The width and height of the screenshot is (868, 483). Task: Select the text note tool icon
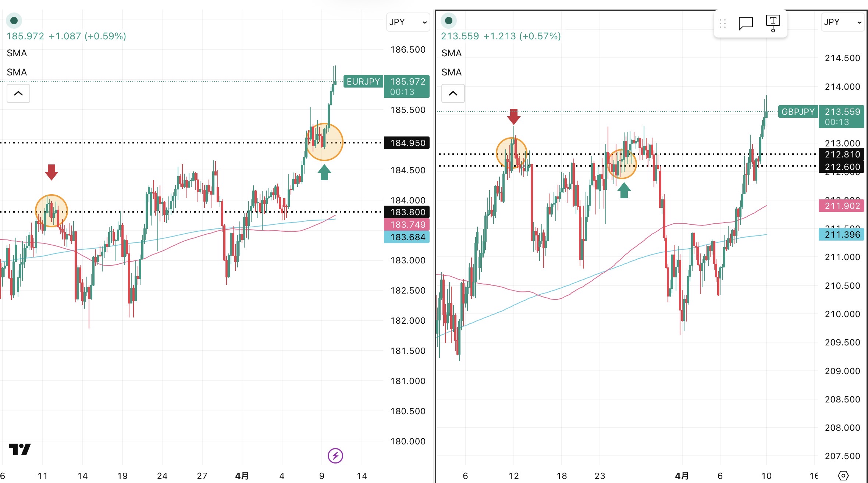(x=773, y=24)
